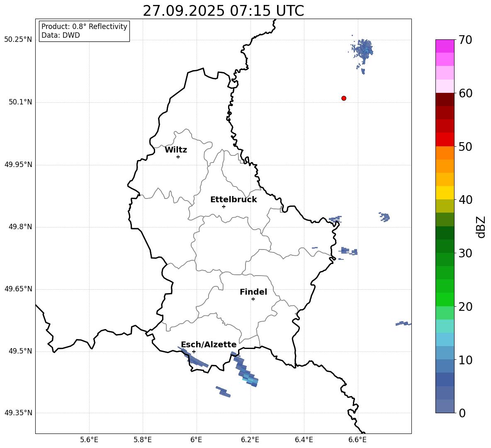Click the 70 colorbar tick label

pyautogui.click(x=465, y=40)
